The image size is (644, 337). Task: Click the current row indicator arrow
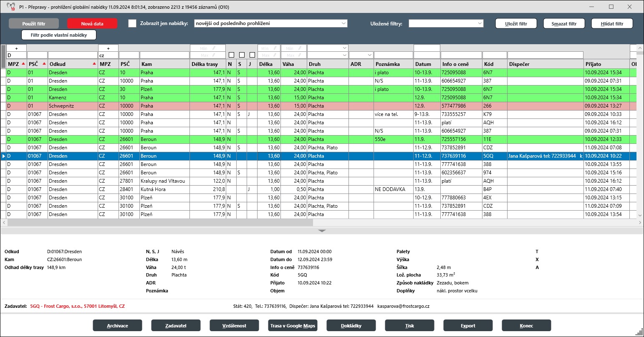coord(3,156)
